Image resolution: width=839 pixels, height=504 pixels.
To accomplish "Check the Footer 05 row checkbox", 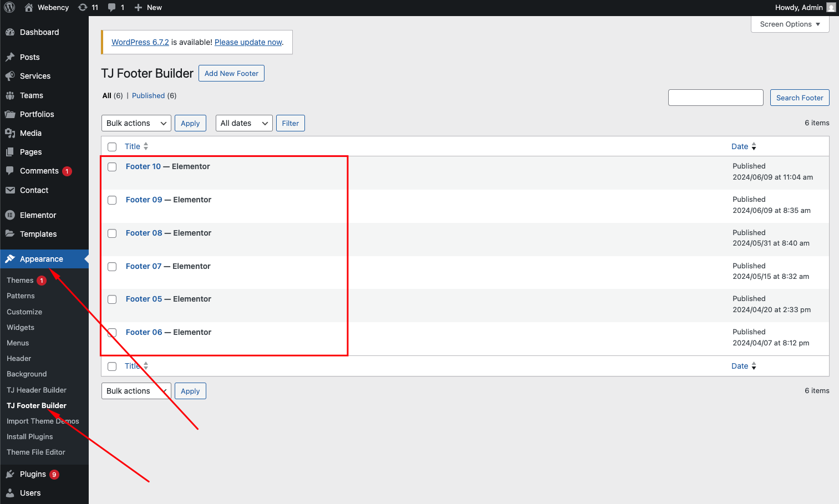I will pos(112,299).
